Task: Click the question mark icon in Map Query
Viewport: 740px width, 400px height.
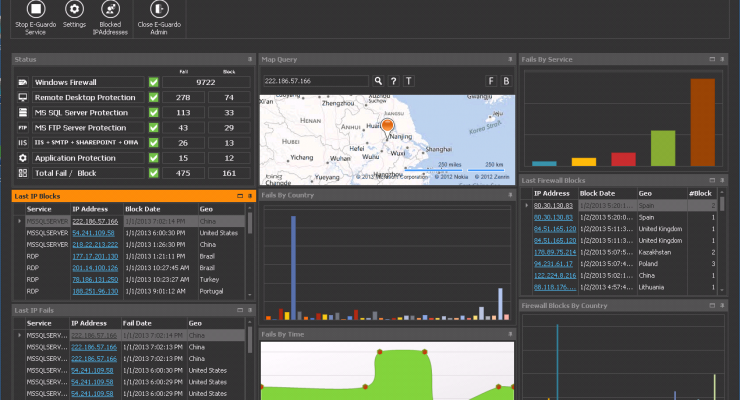Action: point(394,81)
